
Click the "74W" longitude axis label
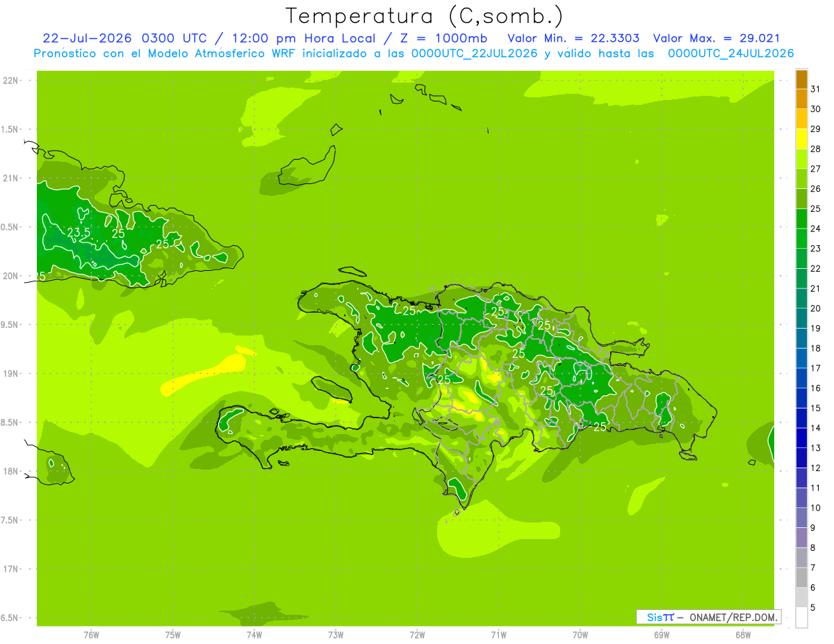(x=254, y=635)
